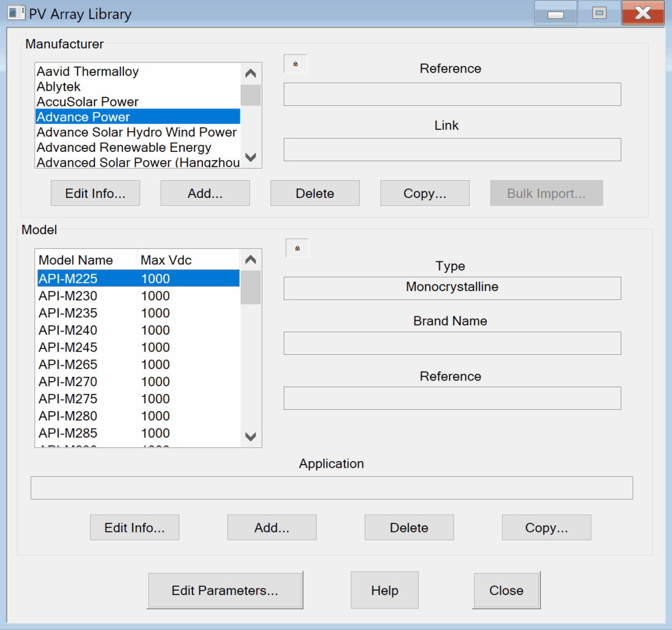Click the Link input field
The height and width of the screenshot is (630, 672).
click(x=452, y=149)
